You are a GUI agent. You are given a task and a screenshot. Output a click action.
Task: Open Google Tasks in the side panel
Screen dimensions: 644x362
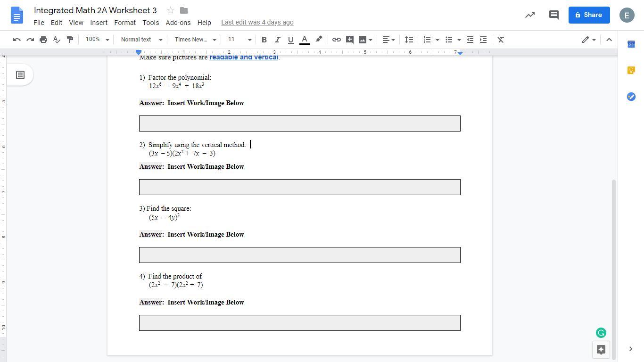[631, 97]
